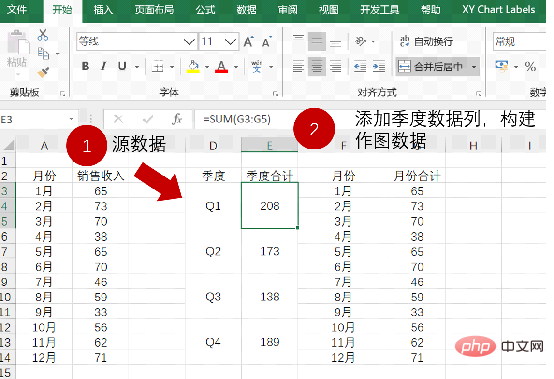Viewport: 554px width, 379px height.
Task: Toggle Italic formatting
Action: [x=103, y=66]
